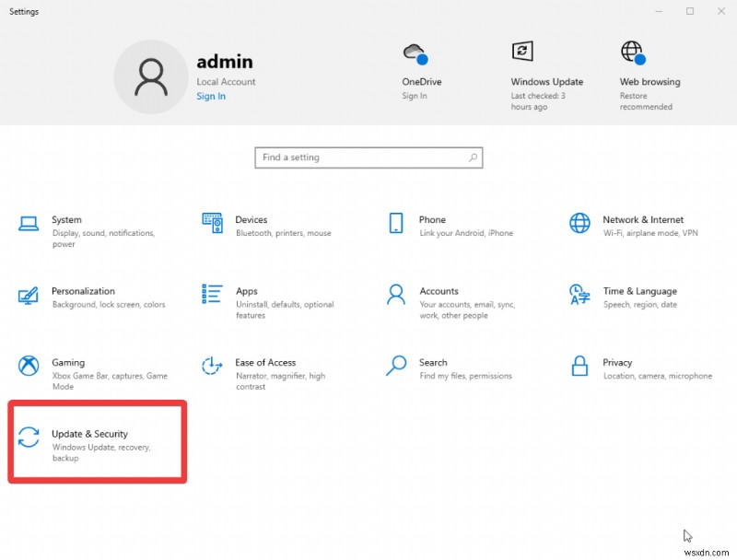
Task: Open the Time & Language settings icon
Action: (579, 295)
